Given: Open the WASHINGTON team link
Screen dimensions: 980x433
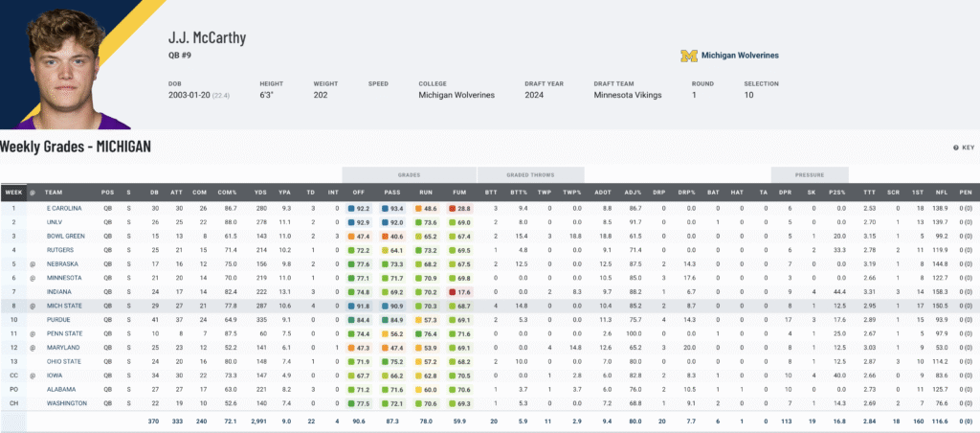Looking at the screenshot, I should [66, 403].
